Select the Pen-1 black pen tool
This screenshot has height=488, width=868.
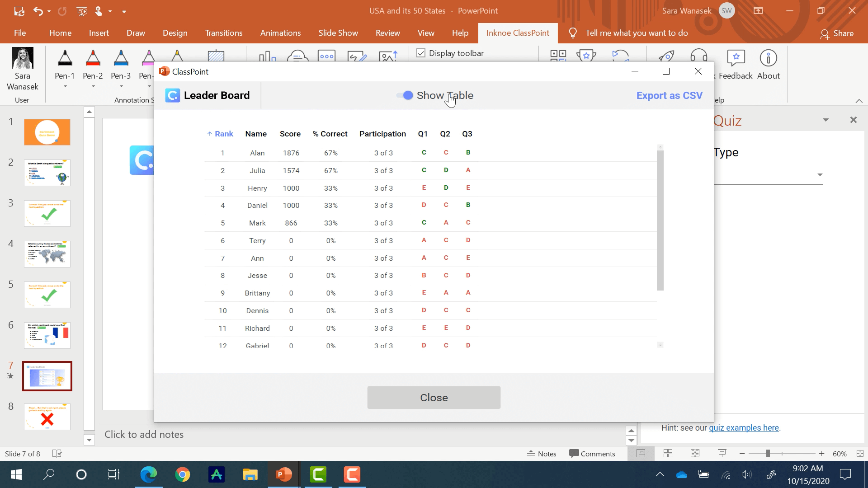65,59
